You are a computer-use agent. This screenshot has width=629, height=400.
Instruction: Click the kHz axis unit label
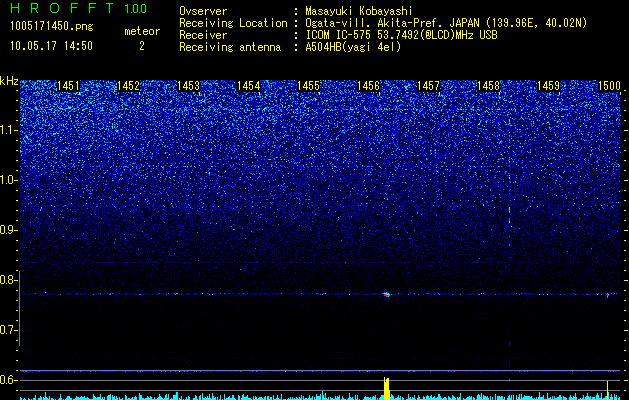tap(9, 81)
